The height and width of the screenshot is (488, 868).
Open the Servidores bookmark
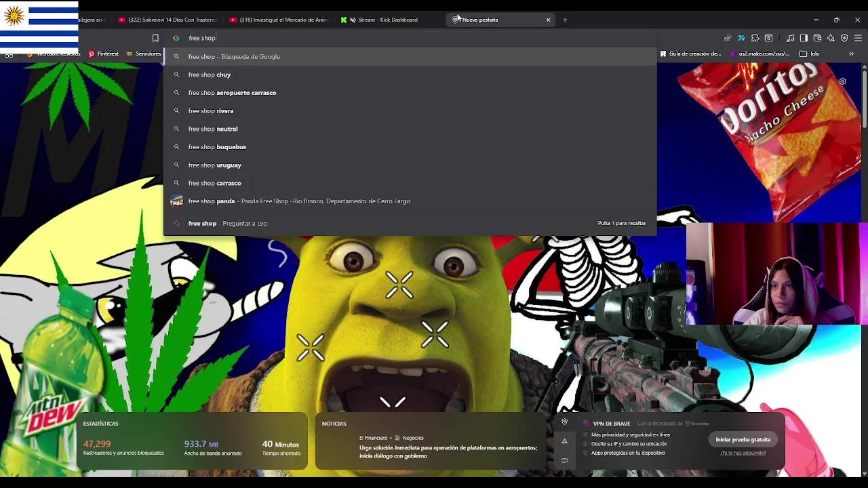144,54
